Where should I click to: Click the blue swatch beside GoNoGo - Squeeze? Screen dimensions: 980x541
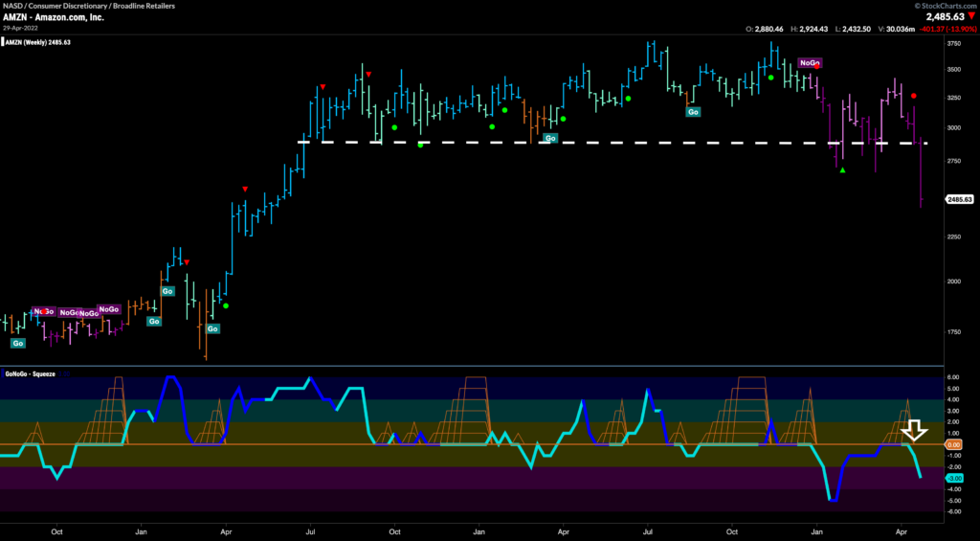[x=3, y=374]
